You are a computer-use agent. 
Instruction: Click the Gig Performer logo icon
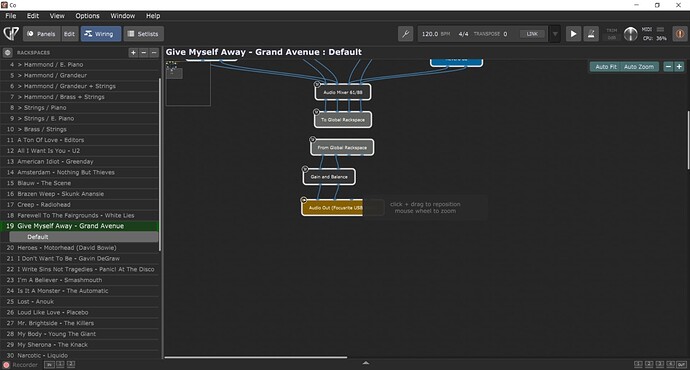[11, 34]
